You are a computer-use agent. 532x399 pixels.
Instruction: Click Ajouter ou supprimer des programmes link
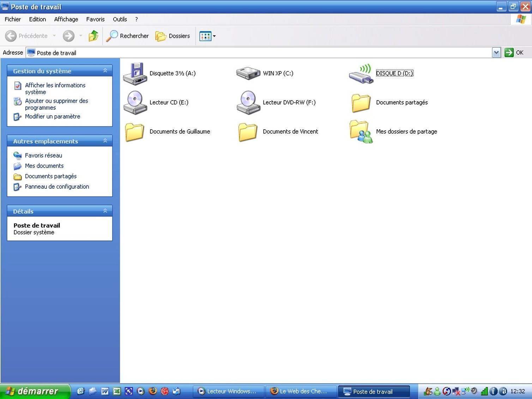tap(56, 104)
